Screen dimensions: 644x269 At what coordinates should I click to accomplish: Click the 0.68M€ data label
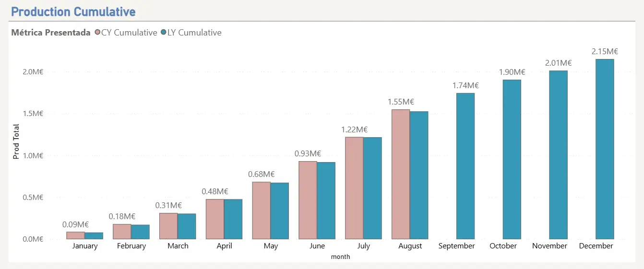pyautogui.click(x=262, y=174)
